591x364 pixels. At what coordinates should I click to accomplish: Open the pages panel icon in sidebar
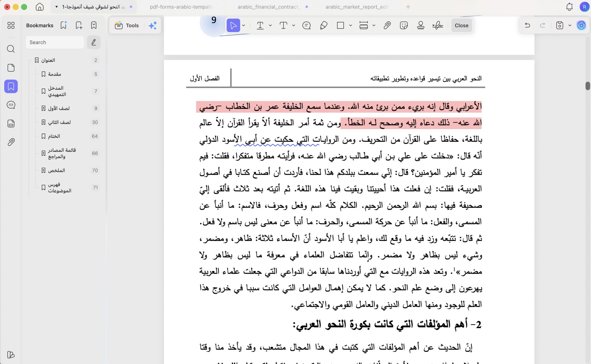[11, 68]
